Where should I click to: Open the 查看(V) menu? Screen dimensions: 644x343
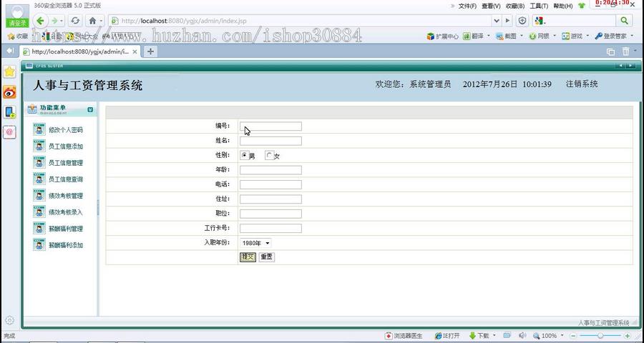[491, 6]
